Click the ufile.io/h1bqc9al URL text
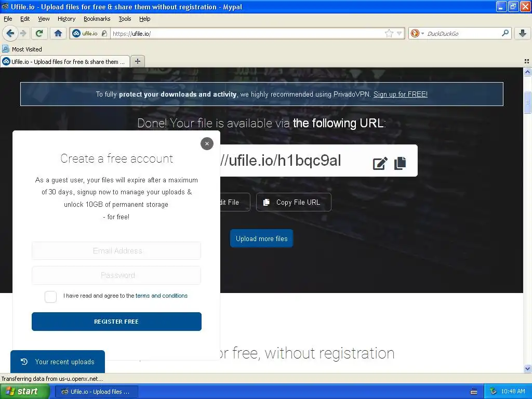The image size is (532, 399). tap(281, 161)
